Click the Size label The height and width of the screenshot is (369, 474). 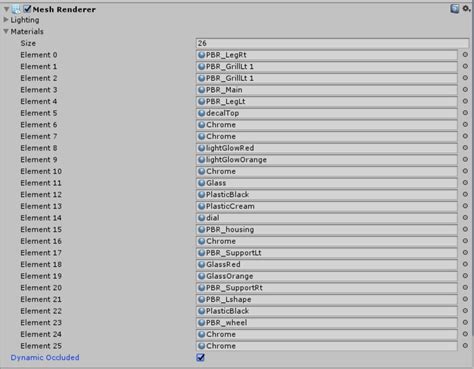pos(28,43)
